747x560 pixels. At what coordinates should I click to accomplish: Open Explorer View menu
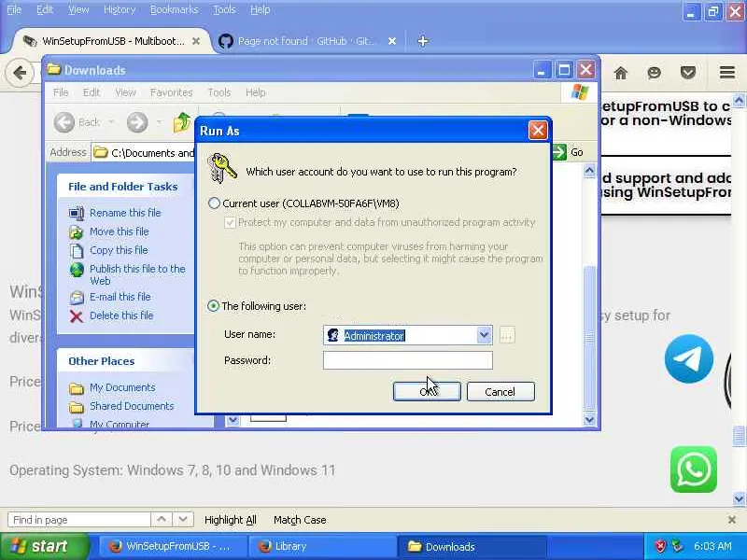pos(125,92)
